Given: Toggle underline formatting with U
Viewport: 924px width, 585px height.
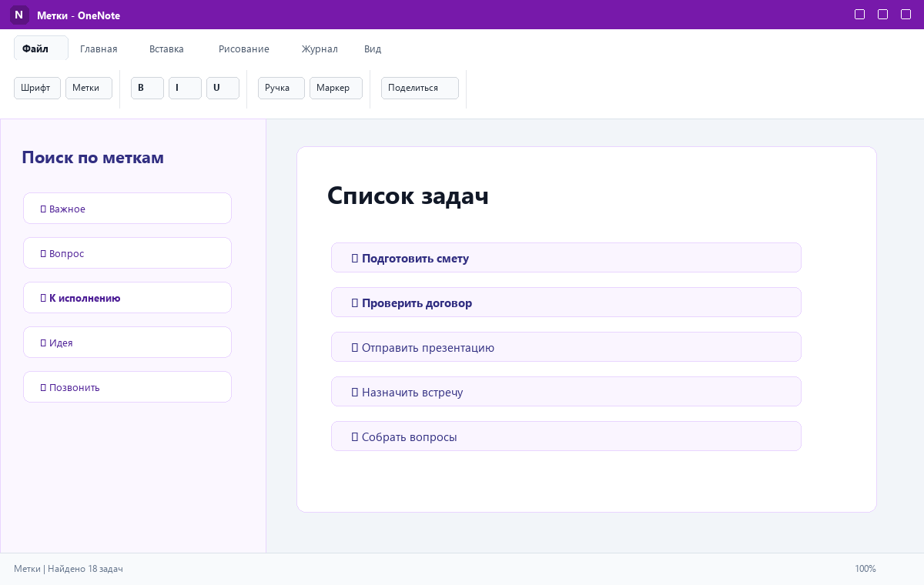Looking at the screenshot, I should tap(223, 88).
